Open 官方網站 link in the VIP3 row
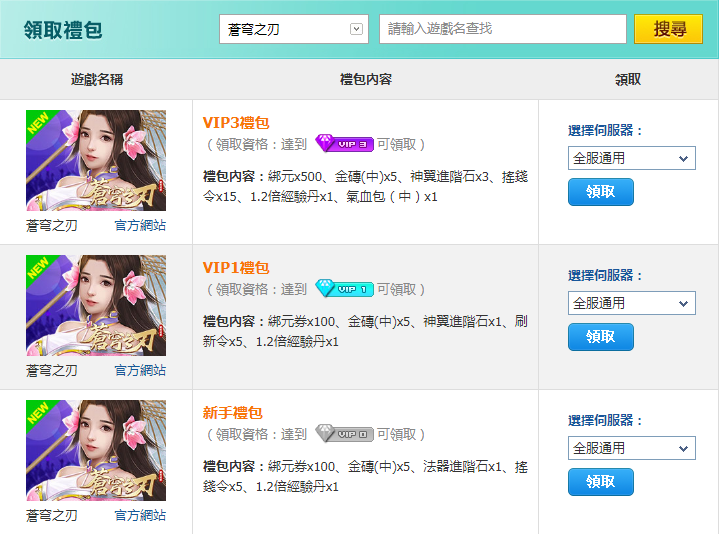 [x=140, y=225]
